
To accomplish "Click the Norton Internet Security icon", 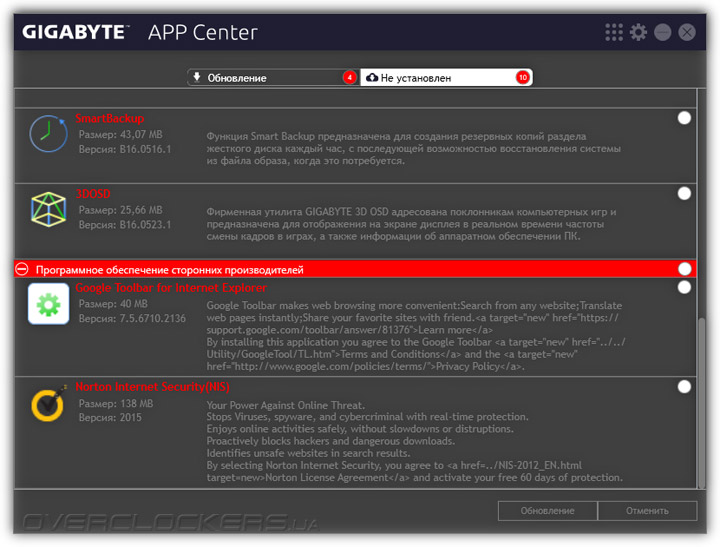I will [48, 404].
